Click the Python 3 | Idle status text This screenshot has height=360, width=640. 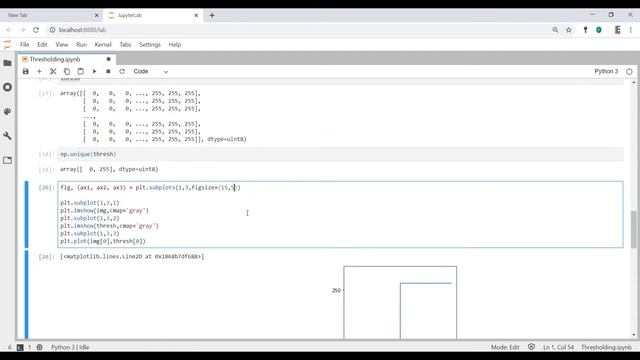70,347
